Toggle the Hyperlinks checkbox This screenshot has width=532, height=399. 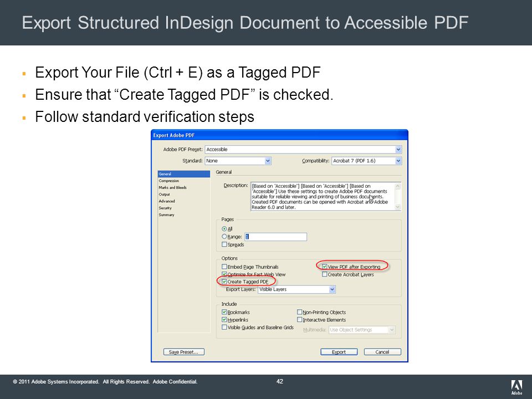224,320
